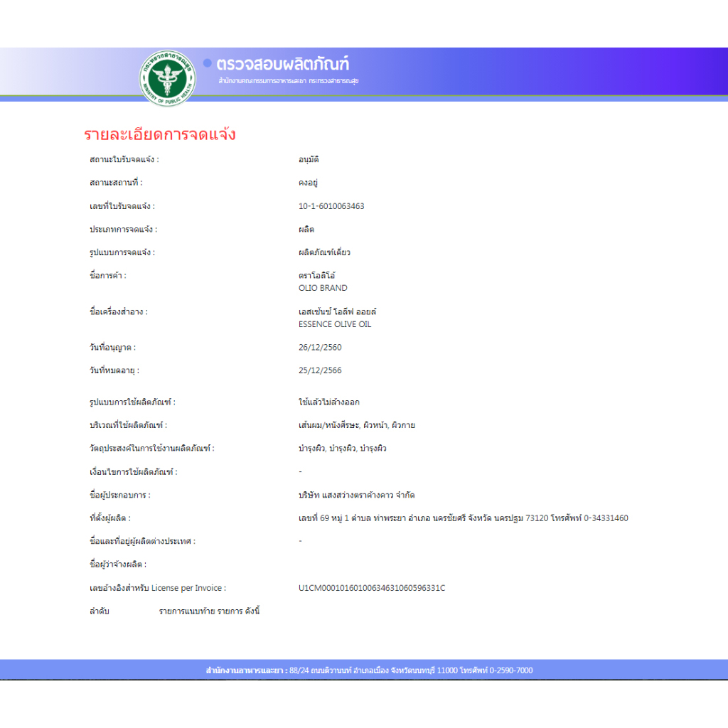The width and height of the screenshot is (728, 728).
Task: Select the label รูปแบบการใช้ผลิตภัณฑ์
Action: (x=132, y=402)
